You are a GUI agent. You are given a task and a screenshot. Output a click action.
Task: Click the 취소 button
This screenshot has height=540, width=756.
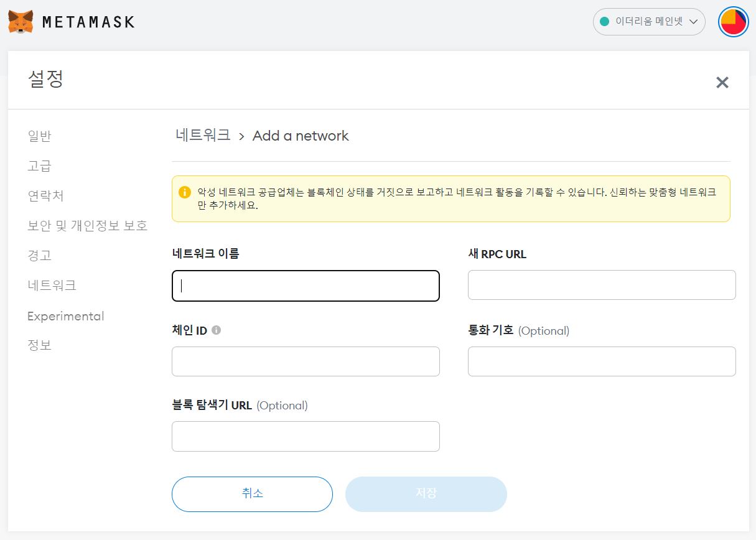tap(252, 493)
